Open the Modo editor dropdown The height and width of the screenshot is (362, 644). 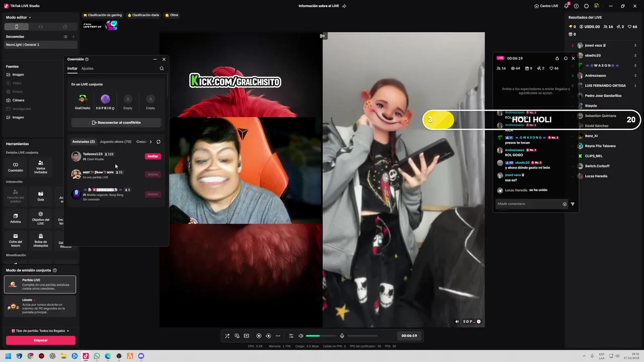[19, 17]
